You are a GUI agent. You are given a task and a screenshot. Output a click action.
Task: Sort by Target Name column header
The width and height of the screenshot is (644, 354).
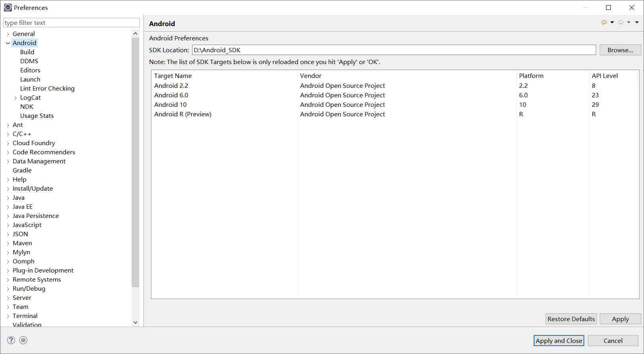click(x=224, y=76)
